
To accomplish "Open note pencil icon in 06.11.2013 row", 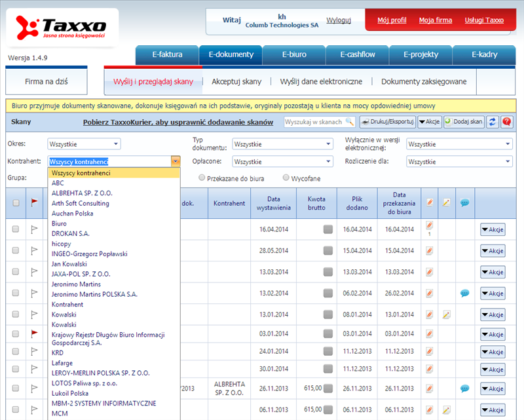I will [446, 410].
